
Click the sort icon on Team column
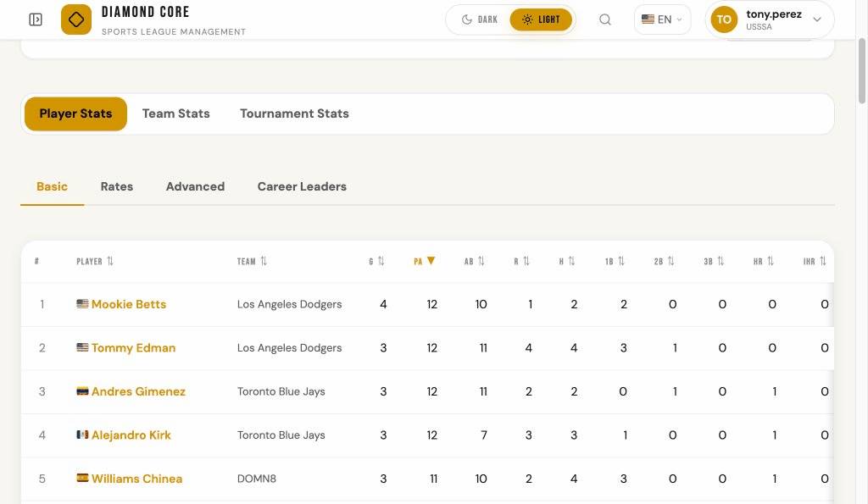click(266, 261)
